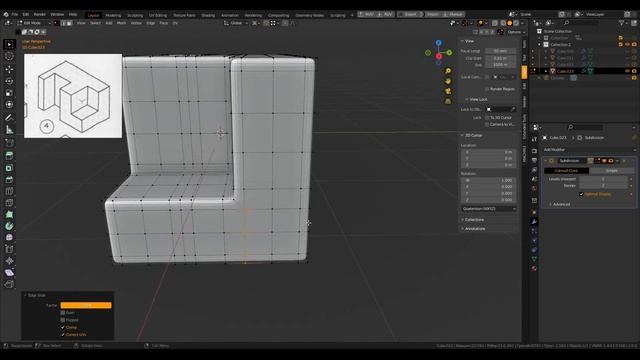The image size is (640, 360).
Task: Expand Cube.023 in outliner
Action: point(546,71)
